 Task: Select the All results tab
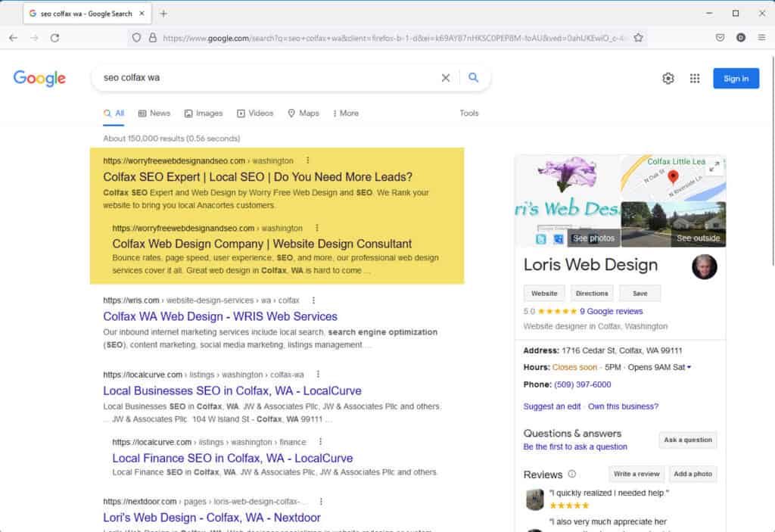pyautogui.click(x=114, y=114)
